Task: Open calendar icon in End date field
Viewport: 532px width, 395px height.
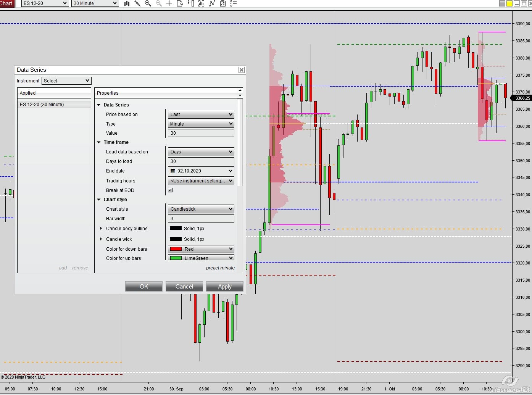Action: point(173,171)
